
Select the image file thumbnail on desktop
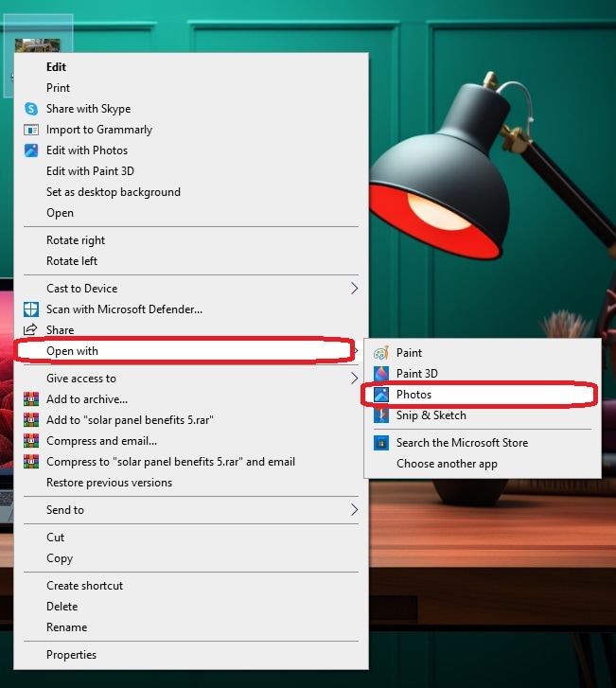pos(38,45)
